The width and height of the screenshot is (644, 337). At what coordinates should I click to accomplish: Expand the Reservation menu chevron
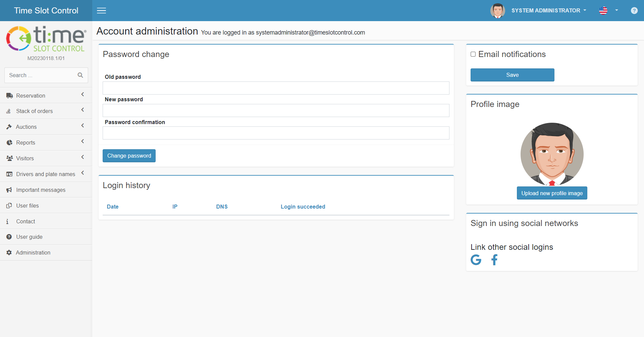pyautogui.click(x=83, y=95)
